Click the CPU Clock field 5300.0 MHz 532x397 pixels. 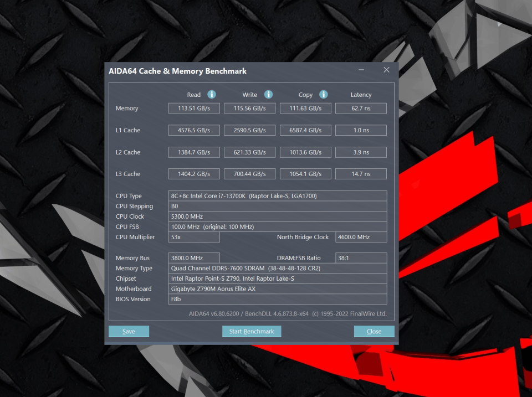click(x=278, y=216)
